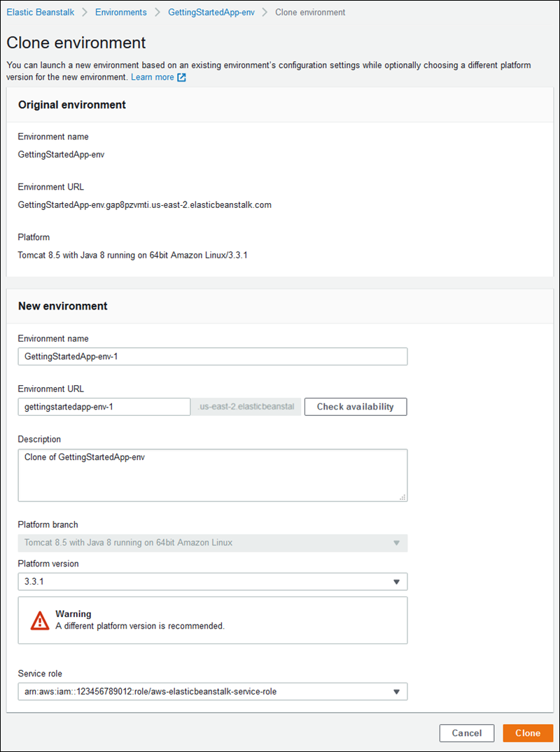The height and width of the screenshot is (752, 560).
Task: Click the warning triangle icon
Action: pos(40,620)
